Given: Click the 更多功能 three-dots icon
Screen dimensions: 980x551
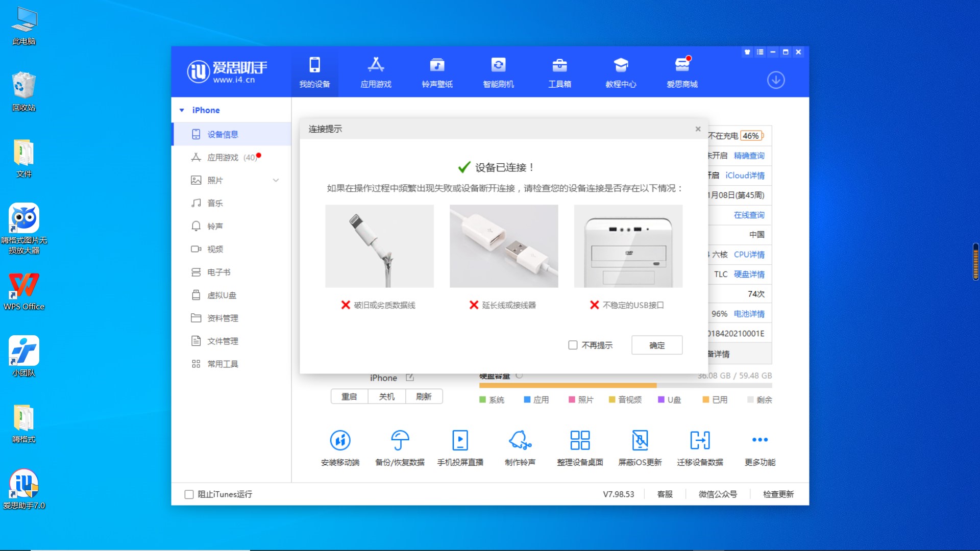Looking at the screenshot, I should [759, 440].
